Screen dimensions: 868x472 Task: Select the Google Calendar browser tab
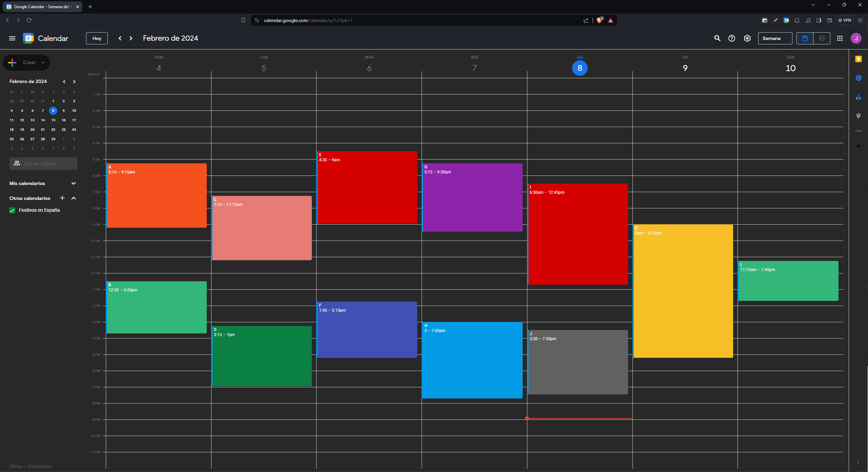[x=42, y=7]
